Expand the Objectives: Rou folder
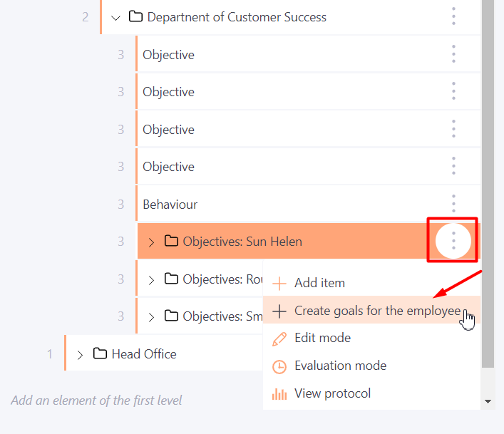This screenshot has height=434, width=504. pyautogui.click(x=151, y=280)
